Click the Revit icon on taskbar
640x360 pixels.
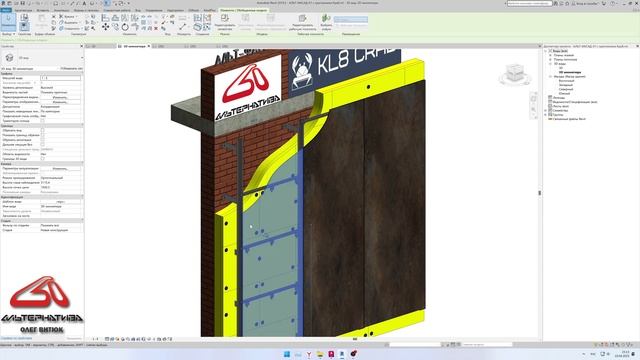[x=342, y=354]
